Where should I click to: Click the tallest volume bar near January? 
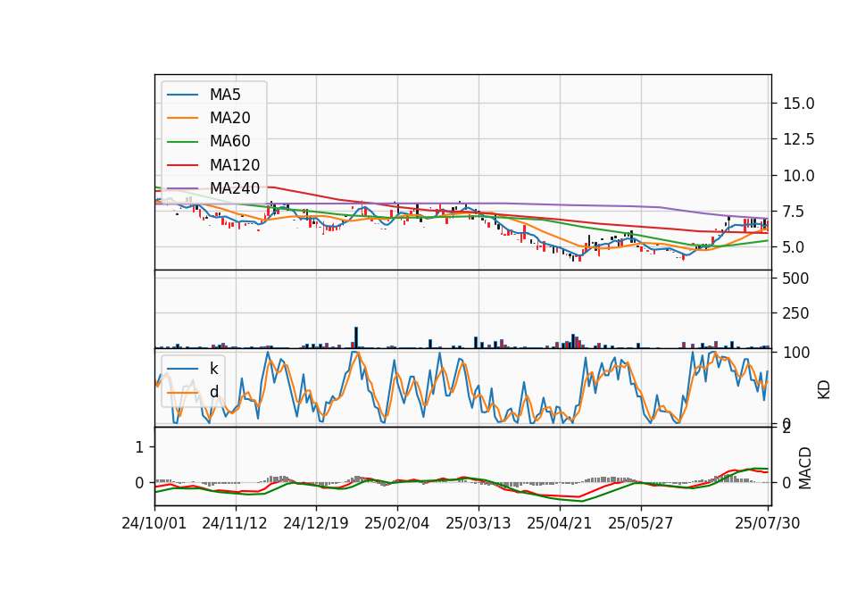[x=356, y=337]
